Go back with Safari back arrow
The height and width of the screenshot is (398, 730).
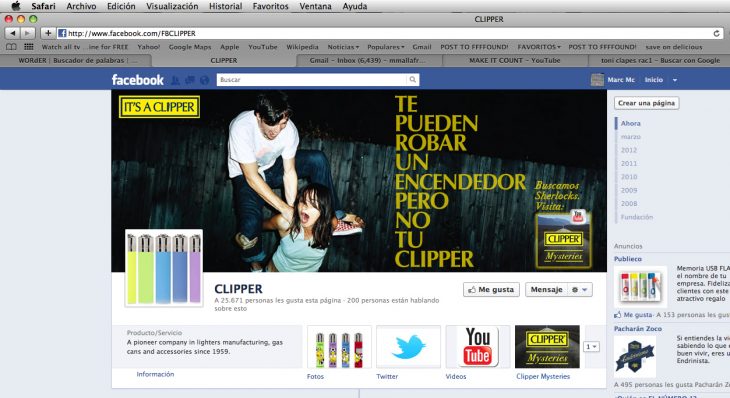[13, 33]
